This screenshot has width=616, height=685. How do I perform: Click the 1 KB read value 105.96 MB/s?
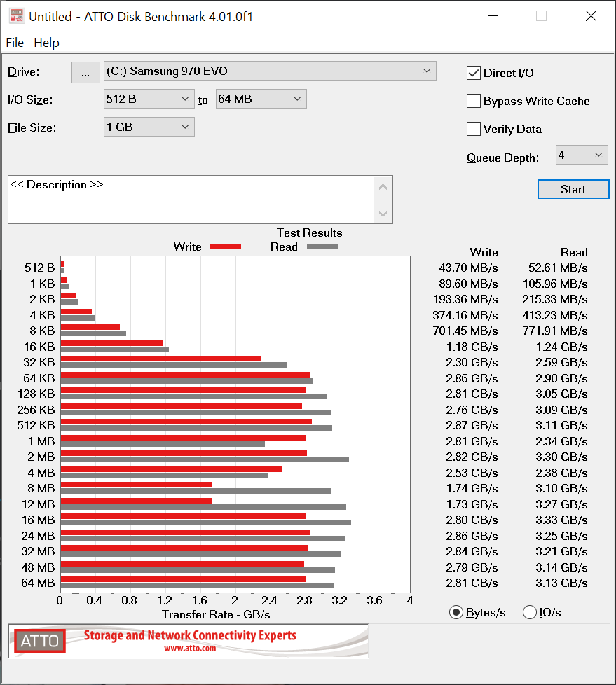click(555, 284)
